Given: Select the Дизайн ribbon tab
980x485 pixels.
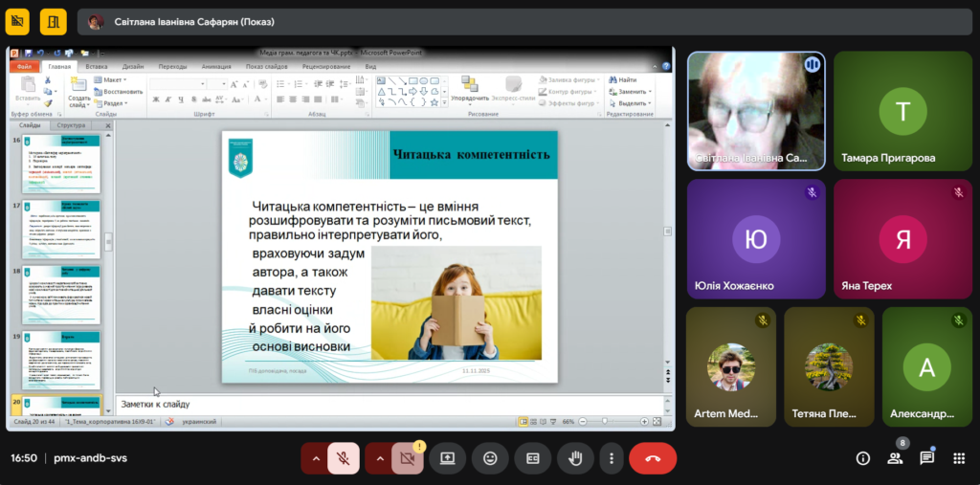Looking at the screenshot, I should [x=133, y=66].
